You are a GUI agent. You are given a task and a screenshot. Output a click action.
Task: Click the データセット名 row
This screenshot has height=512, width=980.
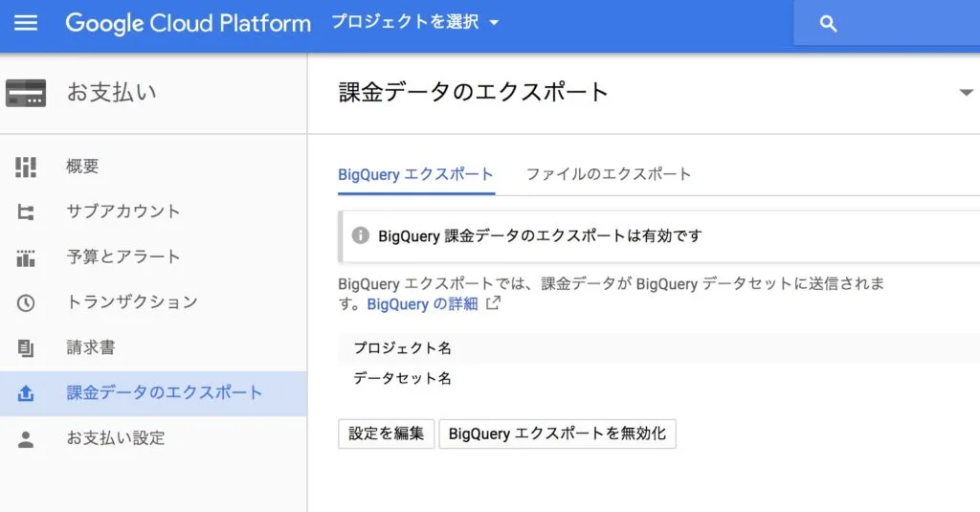pyautogui.click(x=658, y=378)
